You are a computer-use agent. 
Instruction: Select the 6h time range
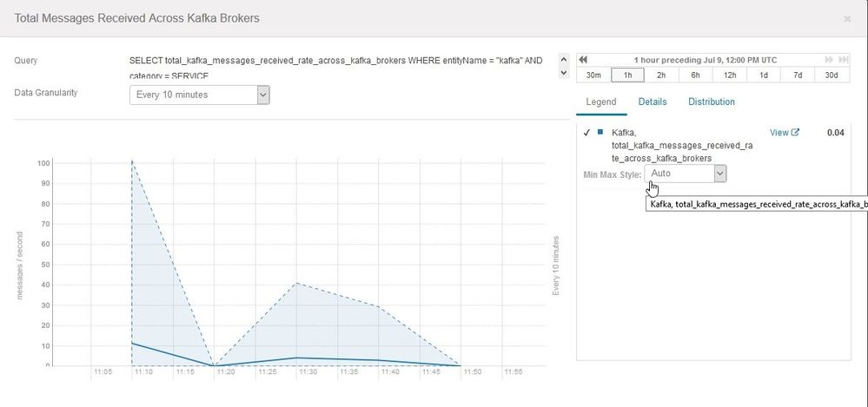pos(695,75)
